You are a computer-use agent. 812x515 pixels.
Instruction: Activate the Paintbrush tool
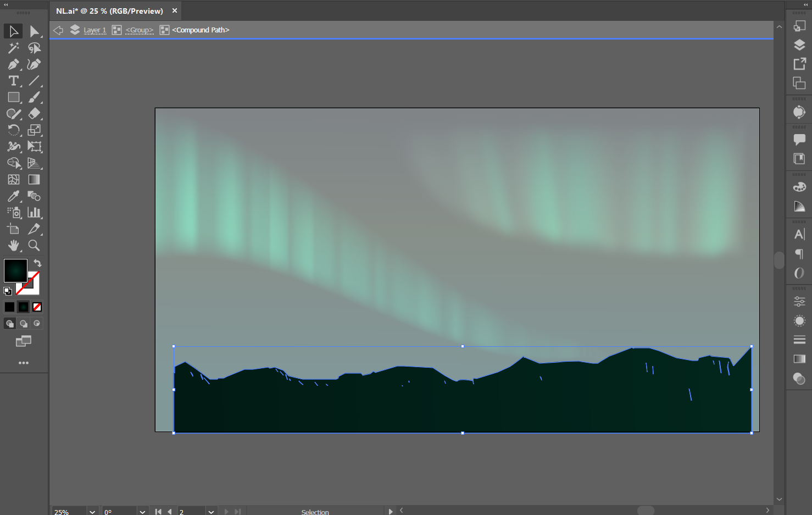click(x=34, y=97)
